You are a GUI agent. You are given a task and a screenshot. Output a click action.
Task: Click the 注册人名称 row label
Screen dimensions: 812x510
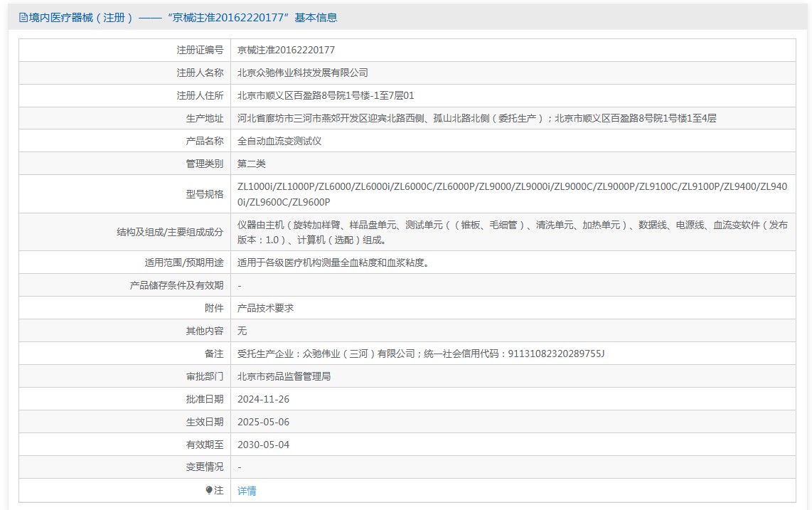point(200,73)
